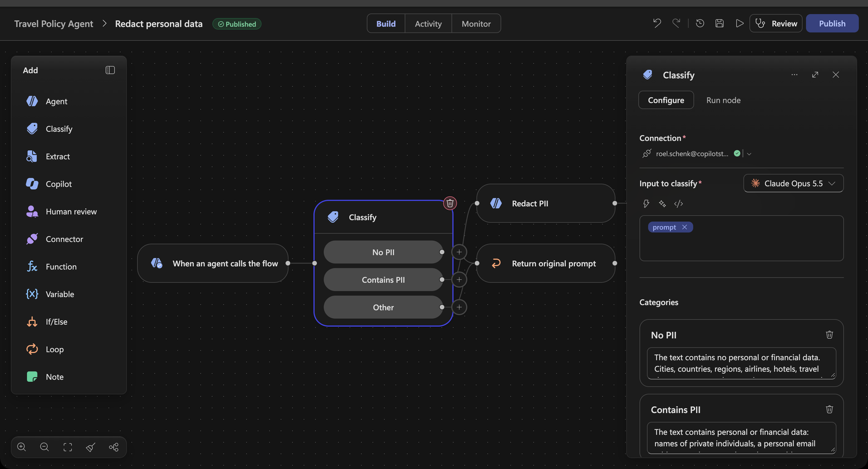Collapse the Add panel sidebar
The image size is (868, 469).
110,70
